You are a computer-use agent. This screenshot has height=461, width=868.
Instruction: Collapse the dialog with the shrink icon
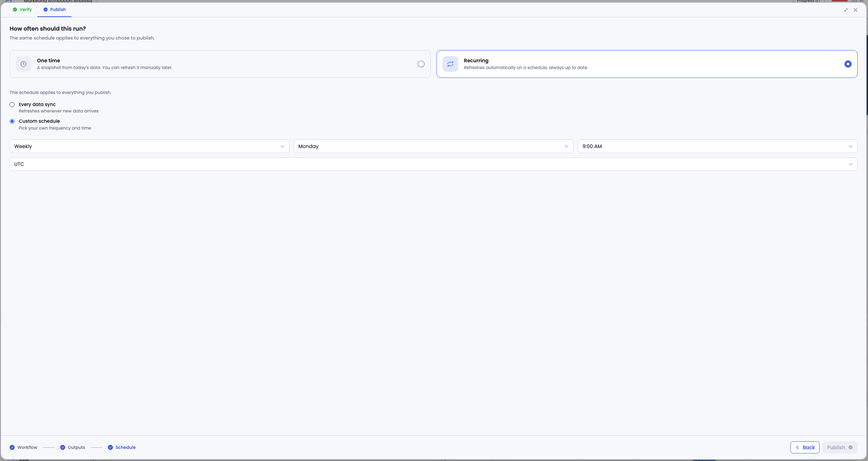click(x=846, y=10)
